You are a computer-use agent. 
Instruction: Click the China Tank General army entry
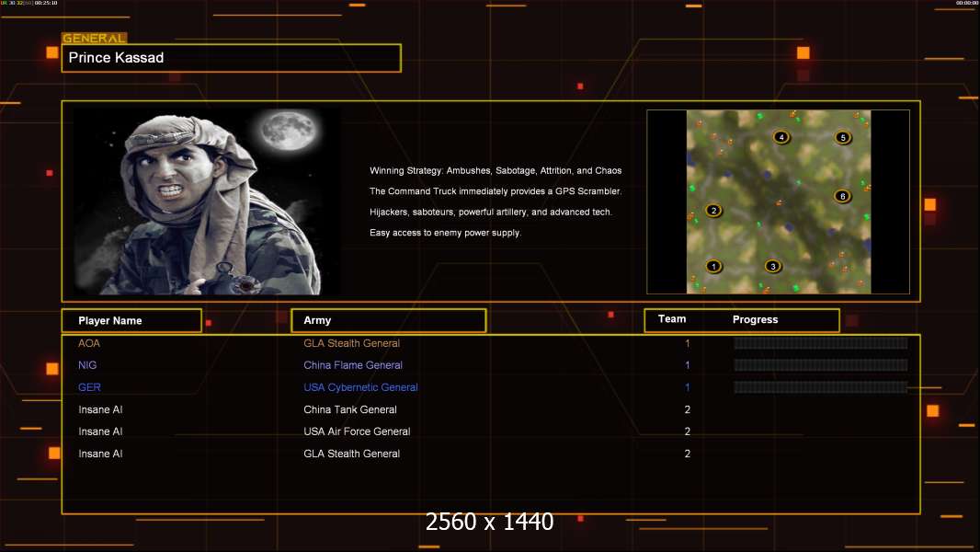pyautogui.click(x=350, y=409)
